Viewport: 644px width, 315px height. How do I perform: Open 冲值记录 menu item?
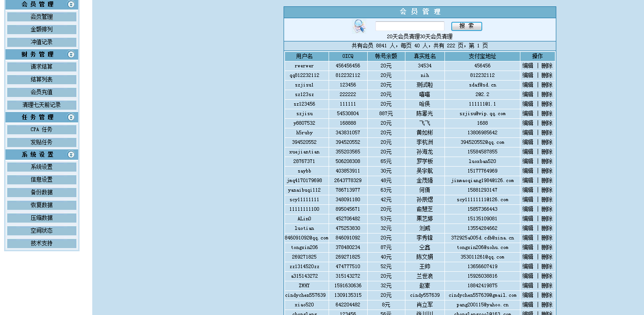coord(42,42)
